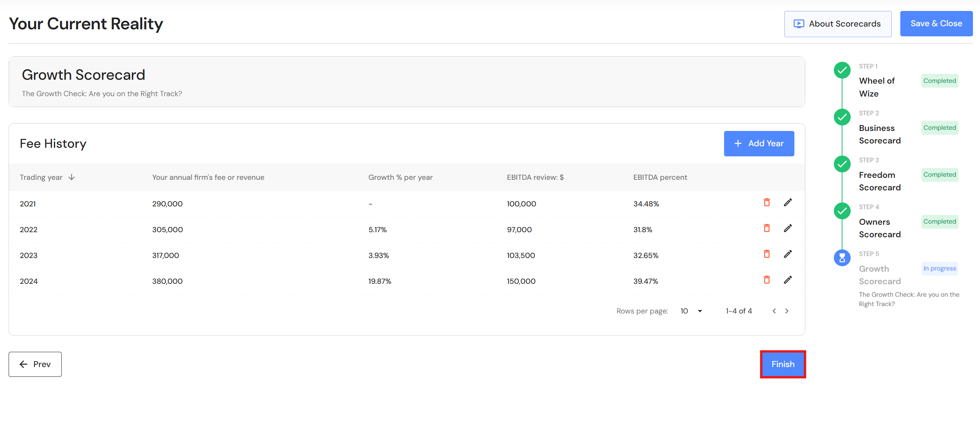This screenshot has height=446, width=980.
Task: Open the Owners Scorecard step
Action: [x=880, y=228]
